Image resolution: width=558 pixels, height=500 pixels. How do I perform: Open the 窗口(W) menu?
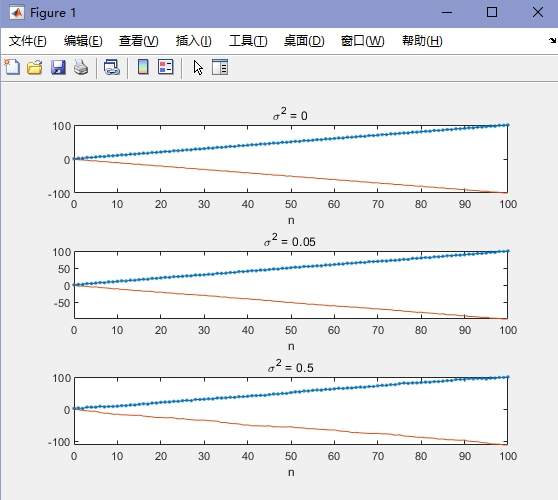point(363,41)
